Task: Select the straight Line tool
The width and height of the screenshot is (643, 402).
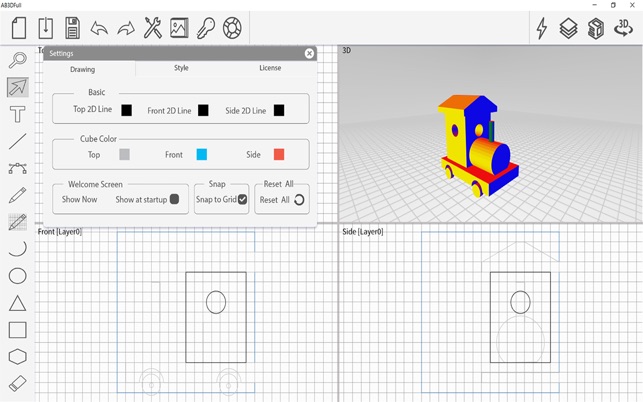Action: click(x=18, y=141)
